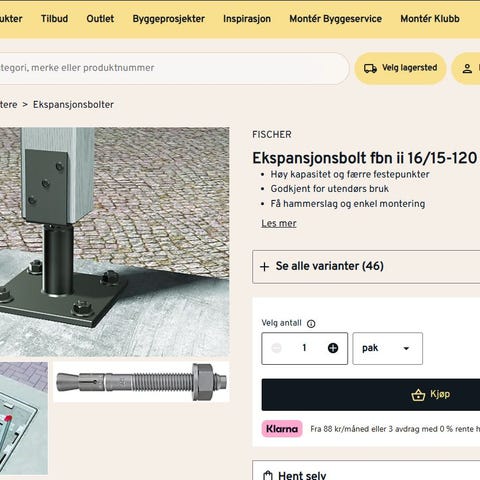This screenshot has height=480, width=480.
Task: Click 'Høy kapasitet og færre festepunkter' text
Action: tap(350, 174)
